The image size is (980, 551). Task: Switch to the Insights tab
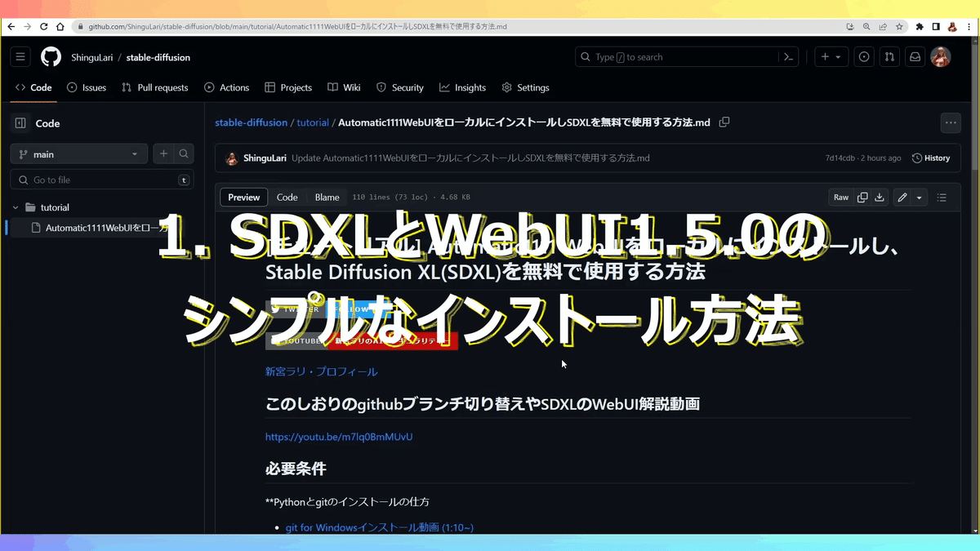(x=462, y=87)
